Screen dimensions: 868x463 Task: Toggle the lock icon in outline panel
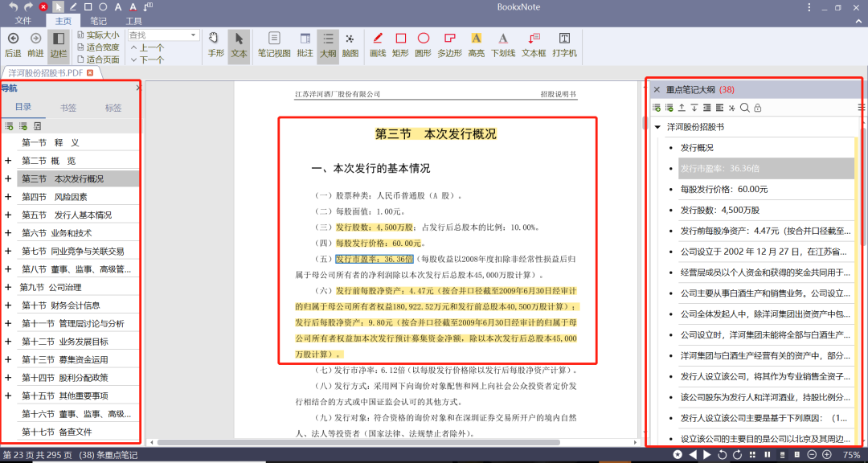(x=757, y=108)
